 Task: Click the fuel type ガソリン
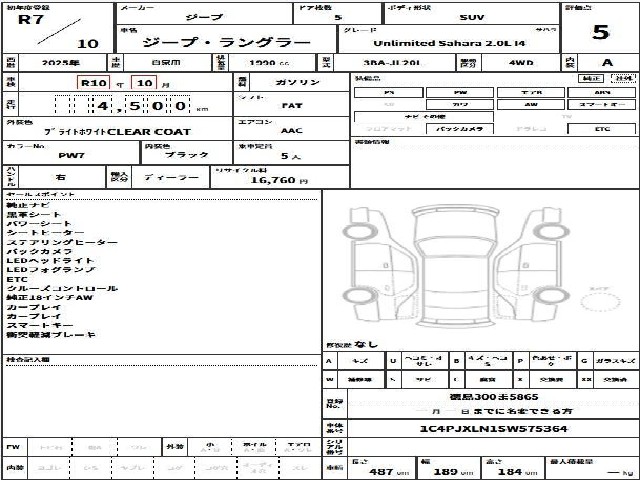coord(298,82)
